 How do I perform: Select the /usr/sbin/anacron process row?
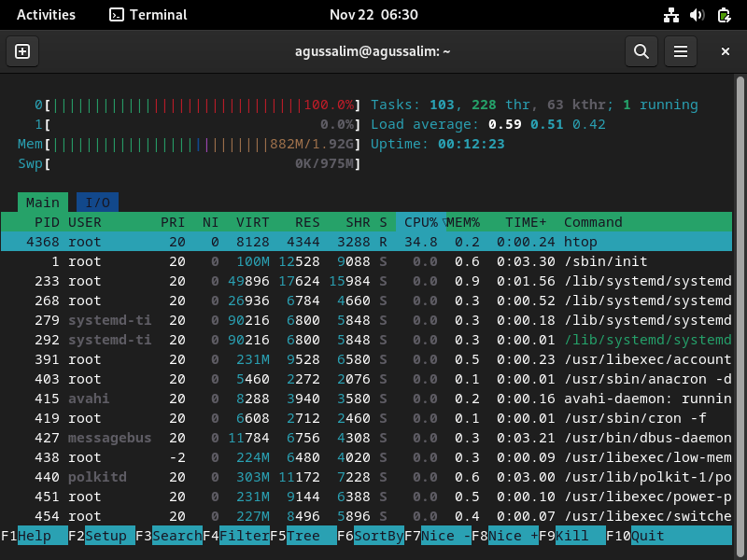click(x=366, y=379)
